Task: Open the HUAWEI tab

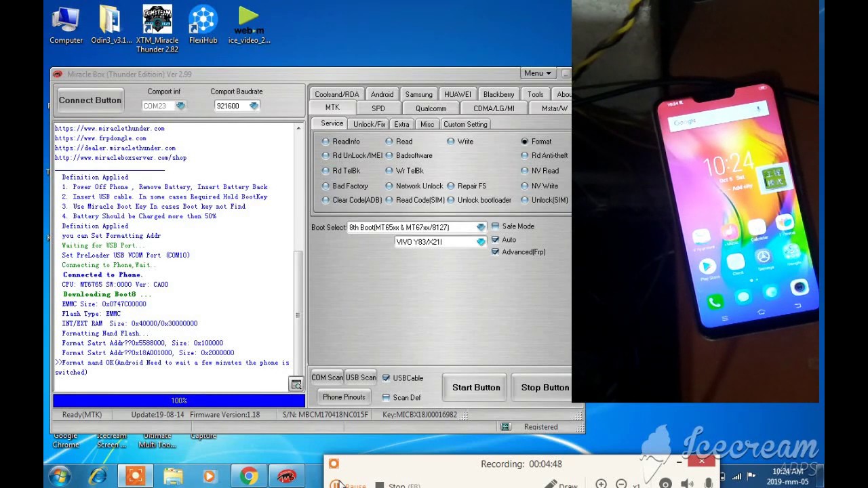Action: 458,94
